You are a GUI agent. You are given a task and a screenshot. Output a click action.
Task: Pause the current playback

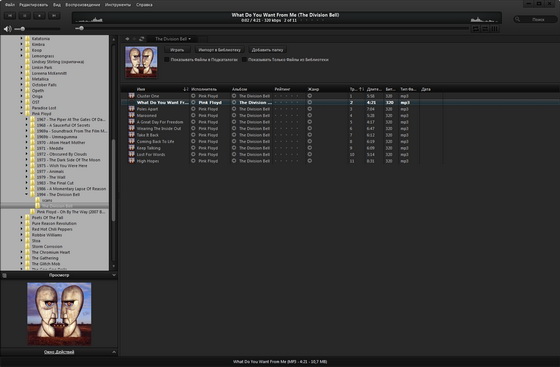click(25, 16)
